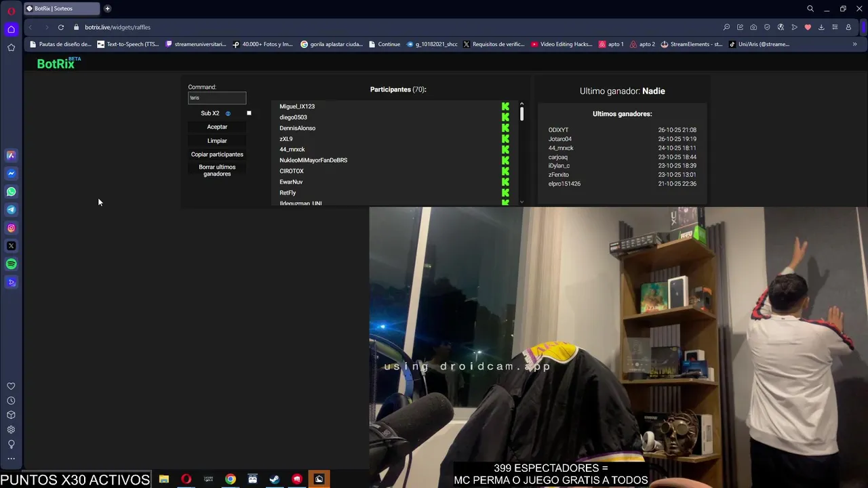
Task: Click the Kick icon beside EwarNuv
Action: point(505,182)
